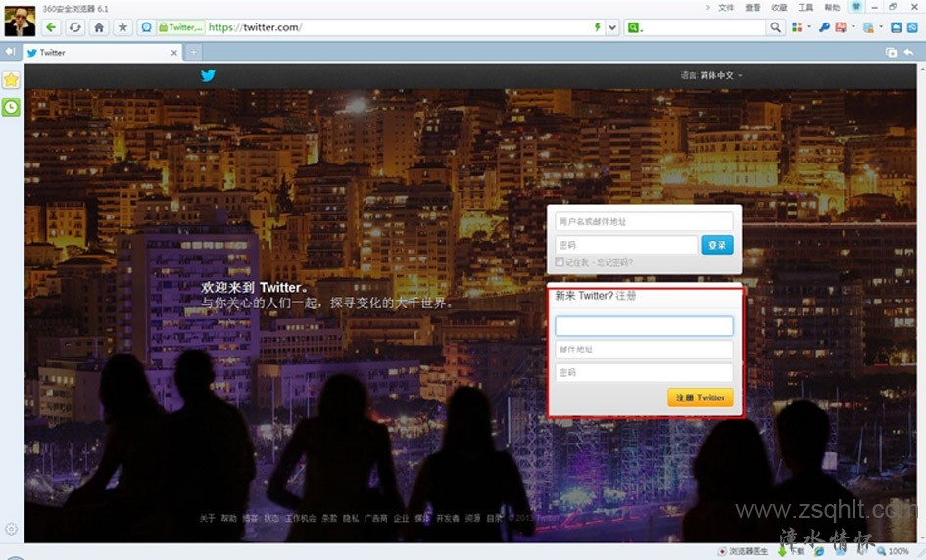The height and width of the screenshot is (560, 926).
Task: Open the colorful apps grid extension
Action: pyautogui.click(x=797, y=27)
